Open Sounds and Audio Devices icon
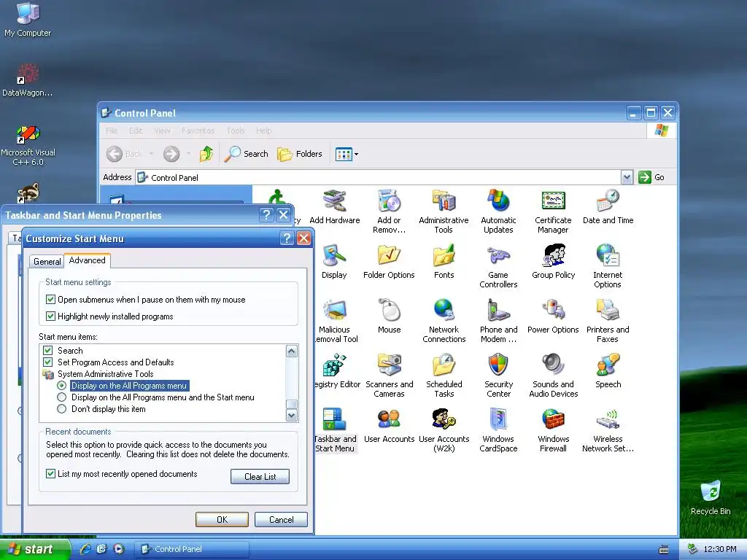Image resolution: width=747 pixels, height=560 pixels. click(553, 376)
